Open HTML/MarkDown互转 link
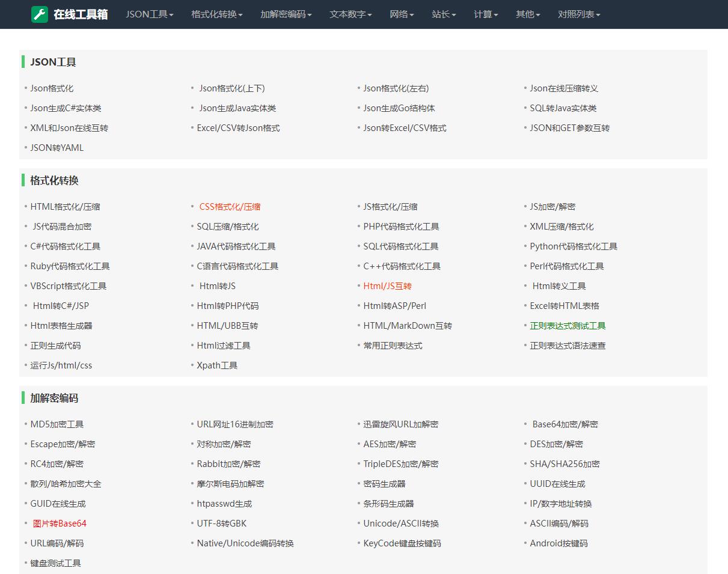The image size is (728, 574). click(x=408, y=326)
